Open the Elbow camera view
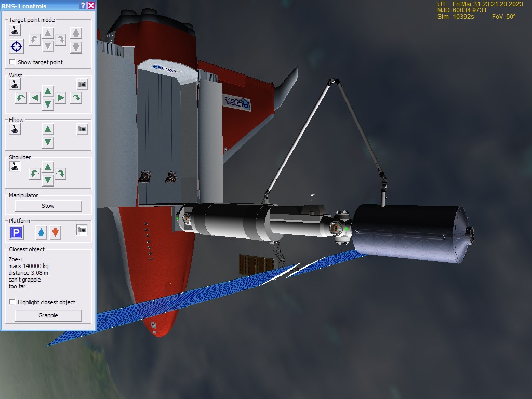Screen dimensions: 532x399 click(82, 129)
